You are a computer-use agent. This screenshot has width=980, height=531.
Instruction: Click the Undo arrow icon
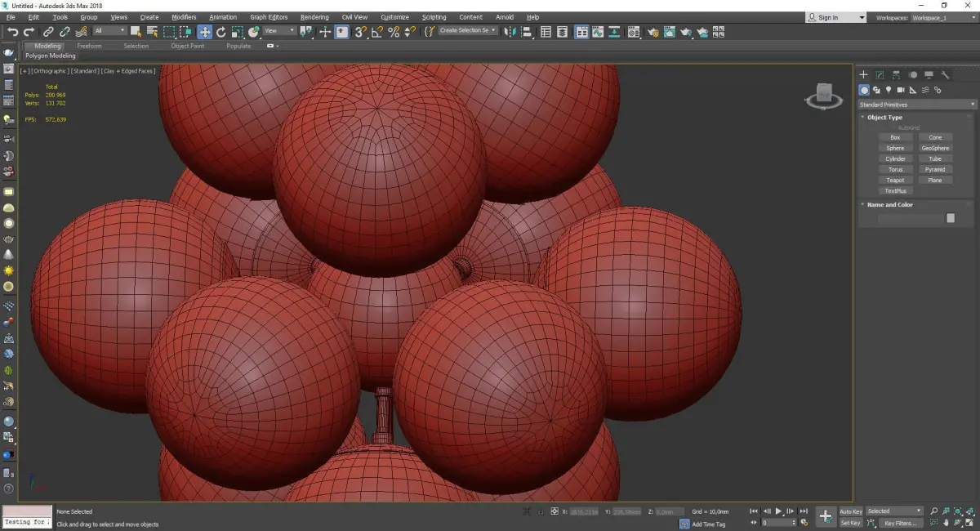click(x=12, y=32)
